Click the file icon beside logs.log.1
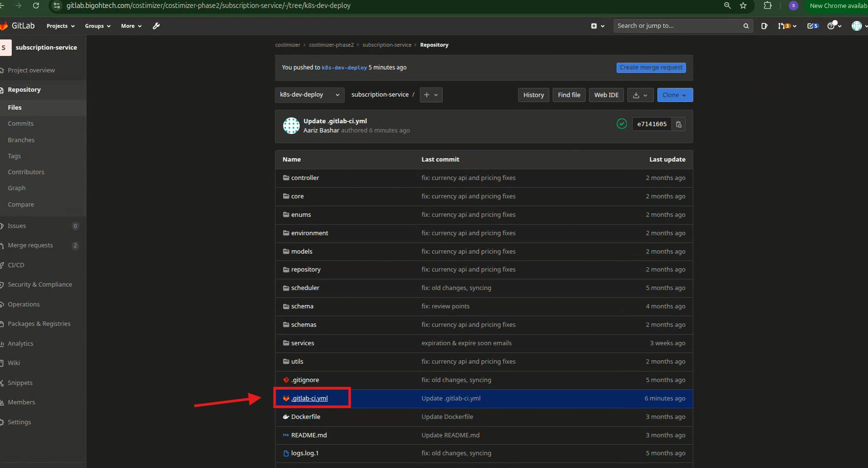Image resolution: width=868 pixels, height=468 pixels. 286,453
